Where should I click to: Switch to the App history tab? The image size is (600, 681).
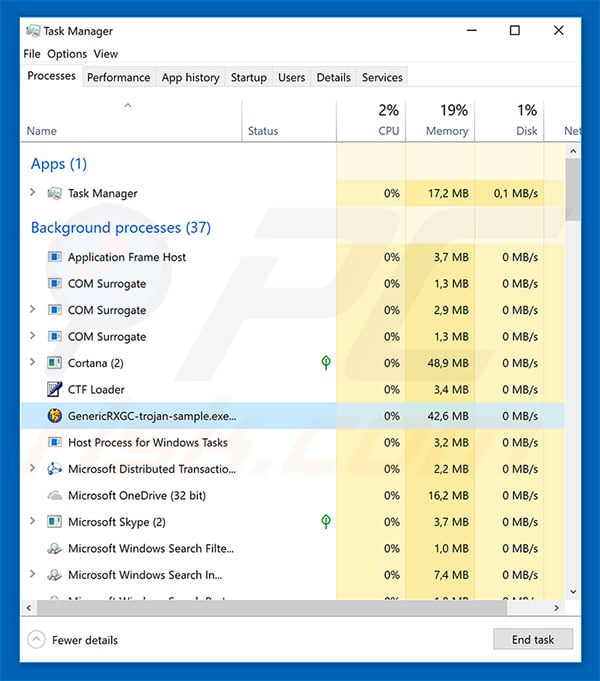click(x=190, y=77)
